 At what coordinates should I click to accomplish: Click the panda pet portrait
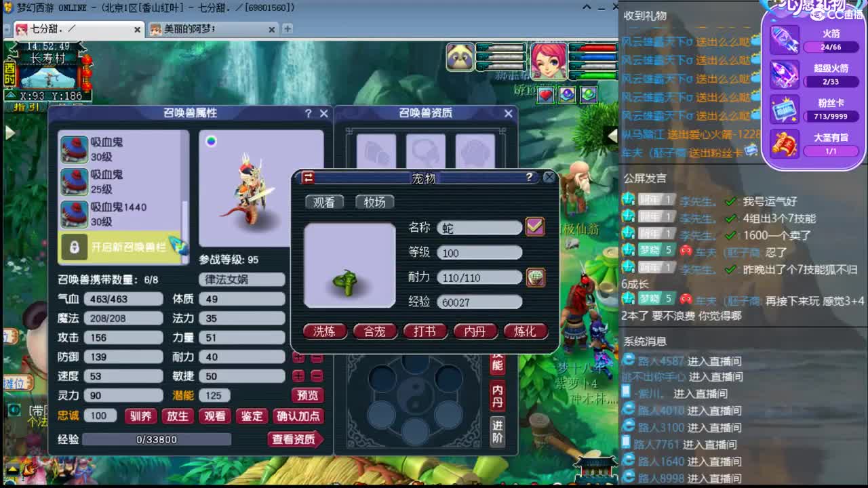pos(460,57)
